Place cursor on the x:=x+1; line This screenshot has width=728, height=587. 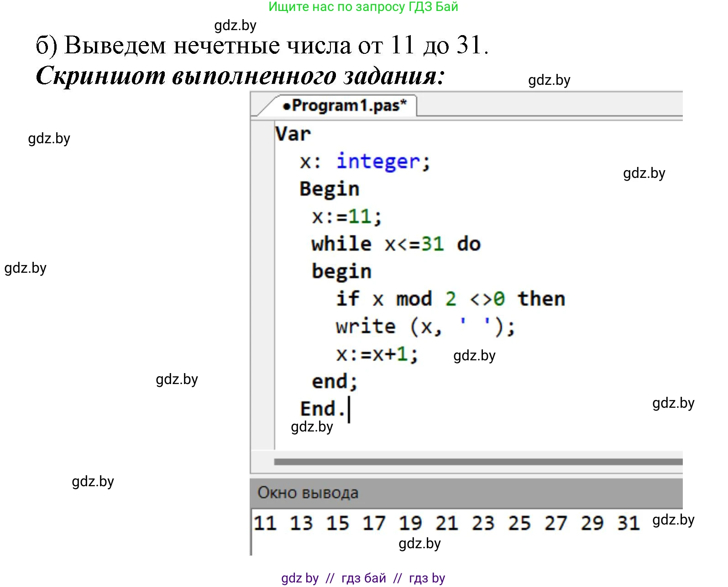click(377, 354)
